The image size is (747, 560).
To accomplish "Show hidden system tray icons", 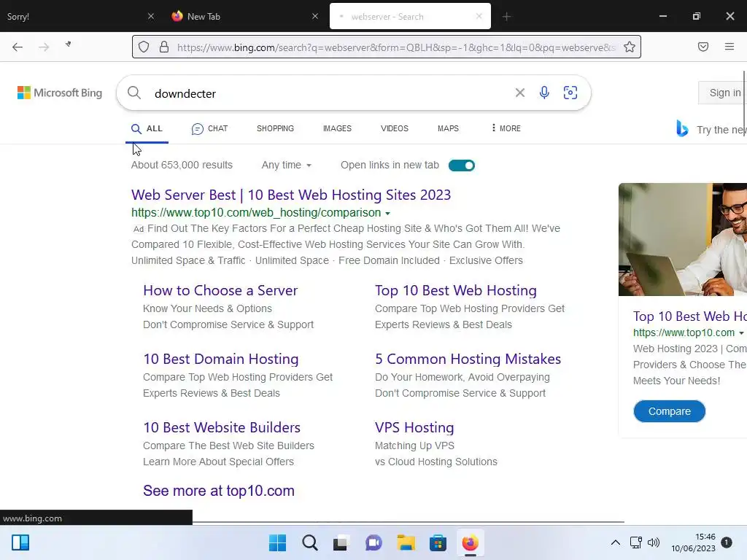I will point(616,542).
